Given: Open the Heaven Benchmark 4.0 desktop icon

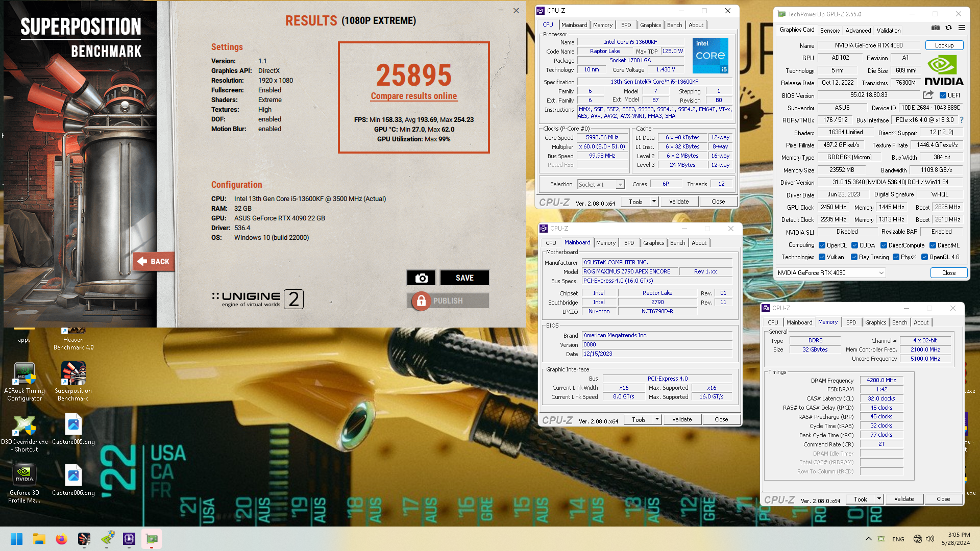Looking at the screenshot, I should click(73, 338).
